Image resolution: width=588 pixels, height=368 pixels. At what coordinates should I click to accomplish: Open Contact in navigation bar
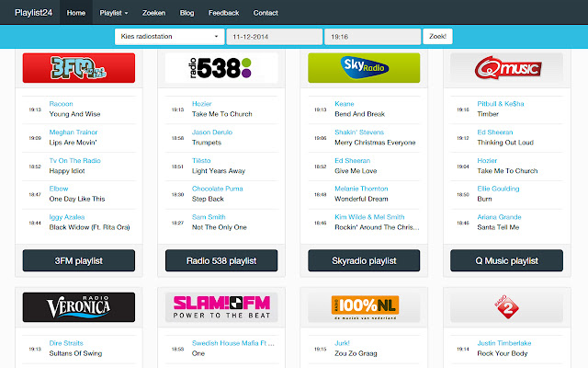(x=266, y=13)
